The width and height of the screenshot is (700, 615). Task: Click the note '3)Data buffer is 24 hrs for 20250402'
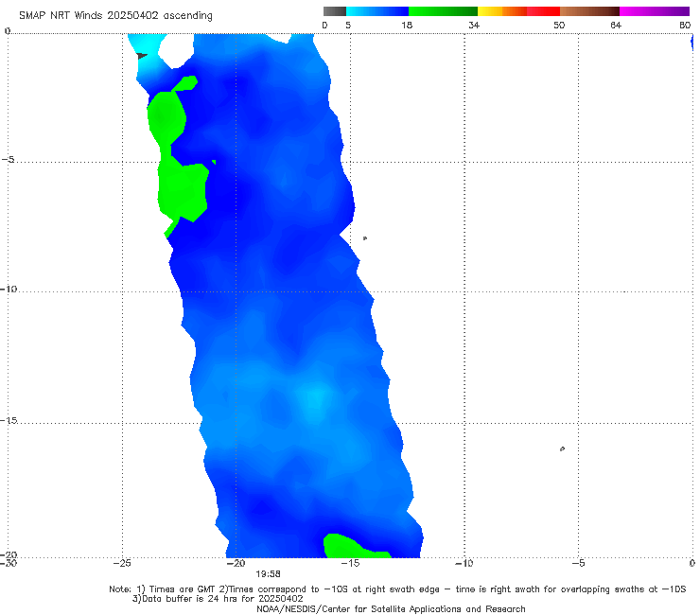click(x=218, y=599)
